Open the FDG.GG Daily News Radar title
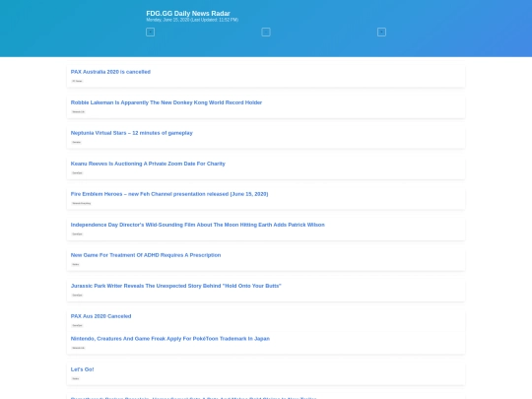This screenshot has height=399, width=532. [x=188, y=13]
